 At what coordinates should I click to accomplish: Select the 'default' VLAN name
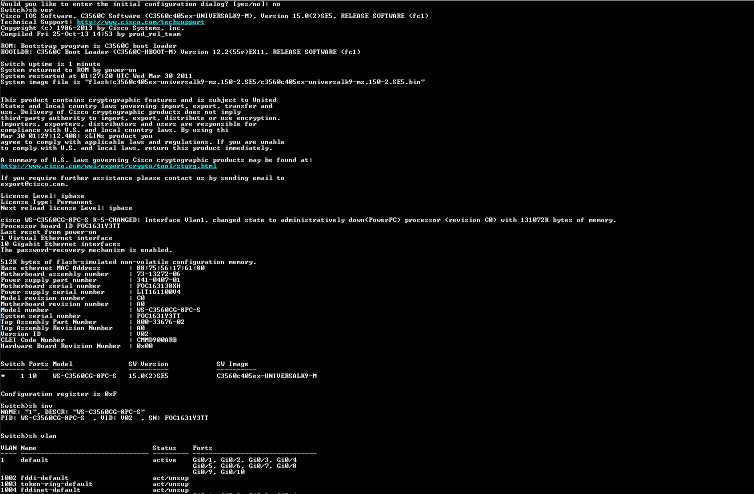pyautogui.click(x=35, y=460)
